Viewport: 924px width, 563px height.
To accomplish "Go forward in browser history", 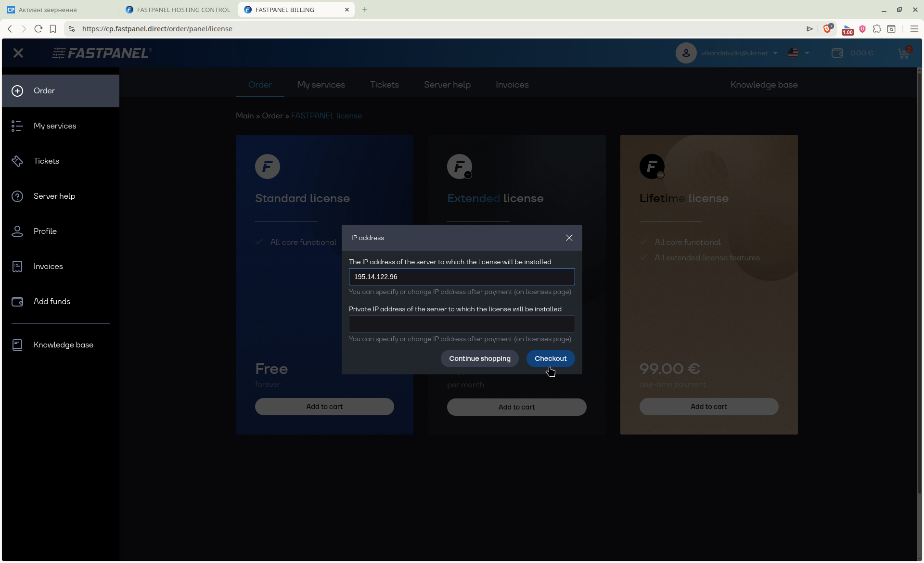I will 24,29.
